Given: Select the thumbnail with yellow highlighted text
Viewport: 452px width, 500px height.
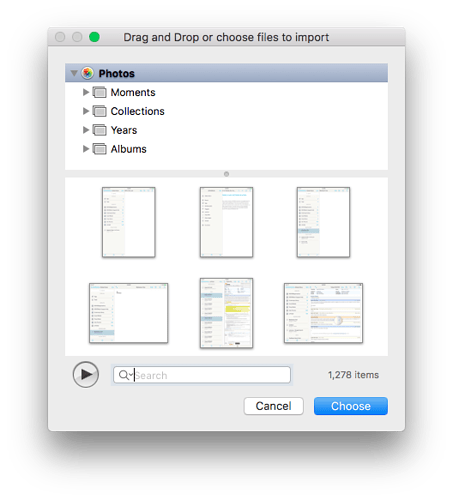Looking at the screenshot, I should (226, 313).
